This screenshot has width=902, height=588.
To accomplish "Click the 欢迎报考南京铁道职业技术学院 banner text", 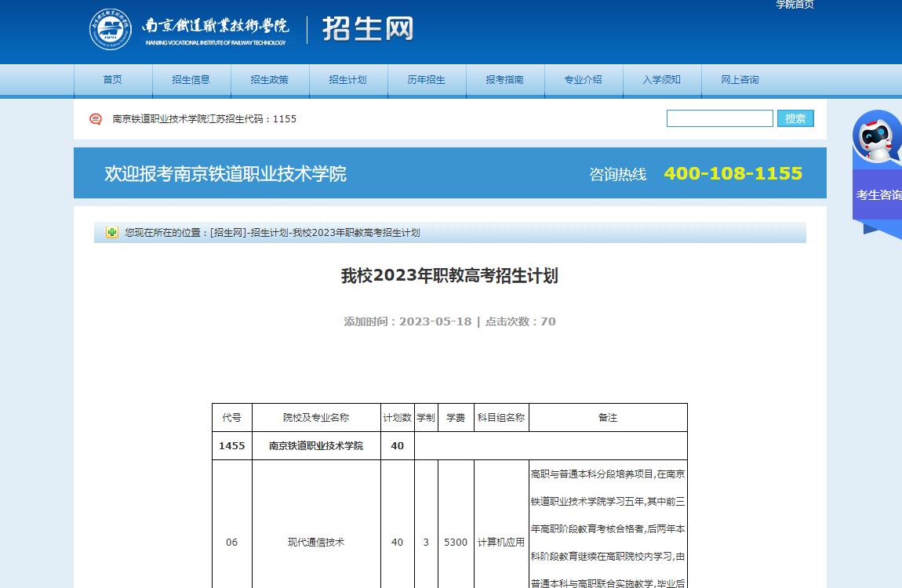I will [x=226, y=173].
